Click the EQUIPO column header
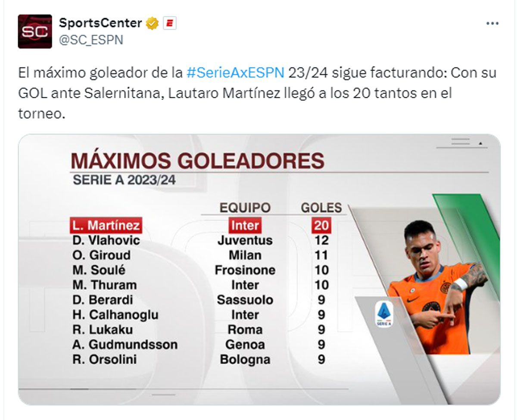The width and height of the screenshot is (517, 420). [x=245, y=208]
